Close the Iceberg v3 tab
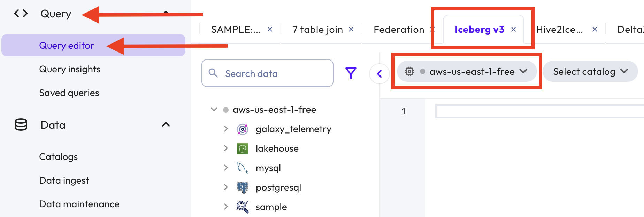 click(x=513, y=30)
